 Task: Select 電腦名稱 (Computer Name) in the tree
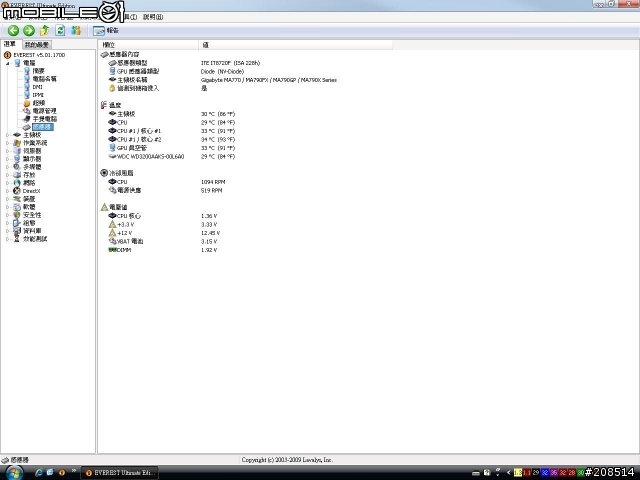[x=44, y=79]
